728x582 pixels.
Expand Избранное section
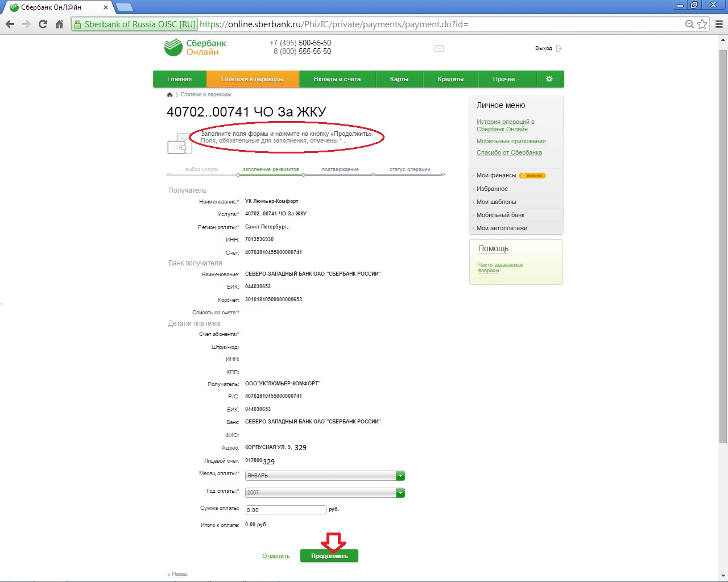click(x=492, y=189)
